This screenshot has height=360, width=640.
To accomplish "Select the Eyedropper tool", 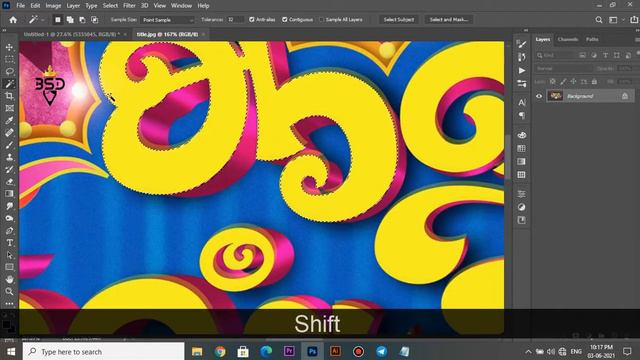I will [9, 120].
